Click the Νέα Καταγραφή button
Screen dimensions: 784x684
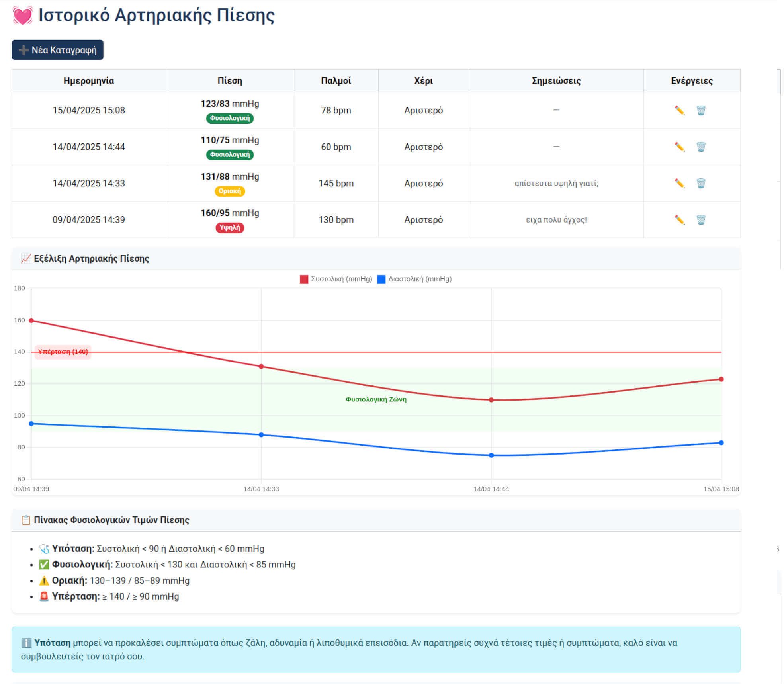(x=57, y=50)
